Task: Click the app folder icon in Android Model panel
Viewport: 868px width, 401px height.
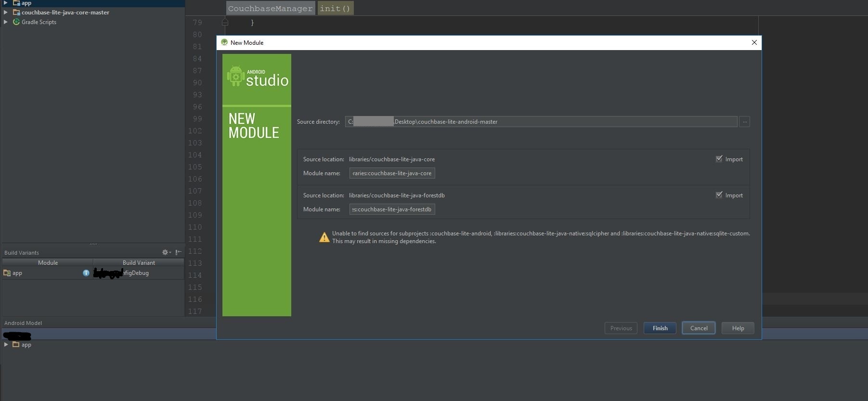Action: [x=16, y=345]
